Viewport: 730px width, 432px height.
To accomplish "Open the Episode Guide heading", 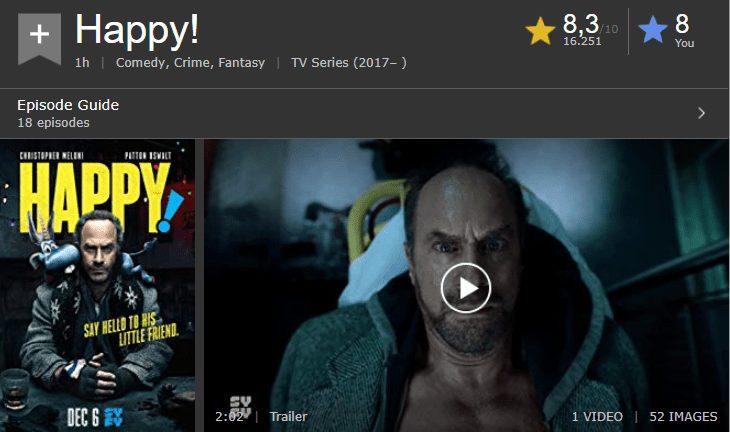I will tap(68, 105).
